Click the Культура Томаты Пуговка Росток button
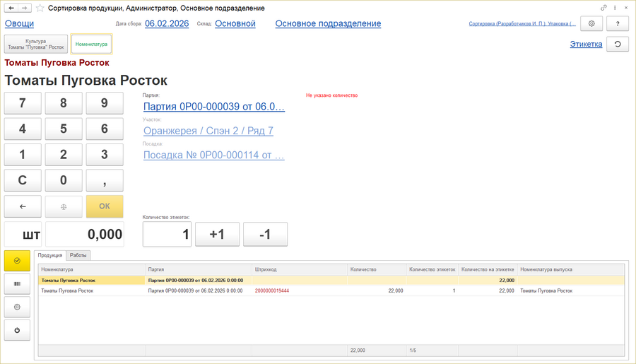Screen dimensions: 636x364 [x=36, y=45]
